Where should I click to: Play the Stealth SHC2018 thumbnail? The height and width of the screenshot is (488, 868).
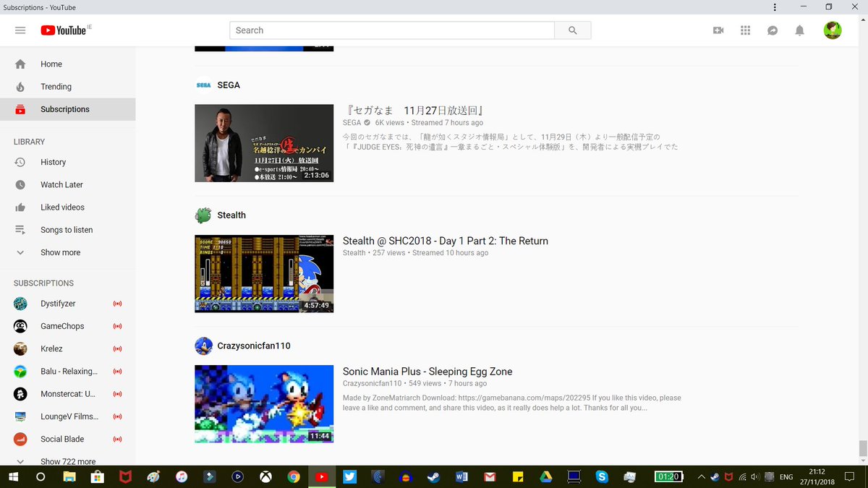(264, 273)
